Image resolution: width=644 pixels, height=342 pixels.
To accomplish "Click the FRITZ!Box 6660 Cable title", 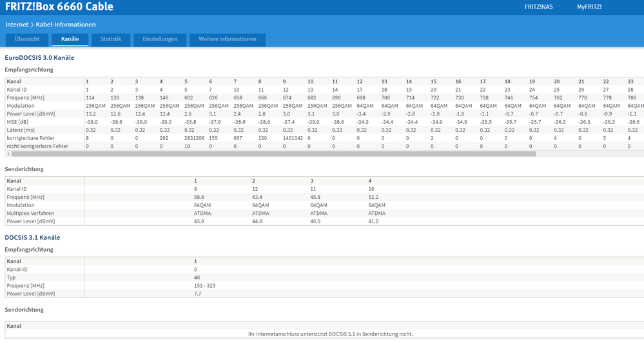I will 59,6.
